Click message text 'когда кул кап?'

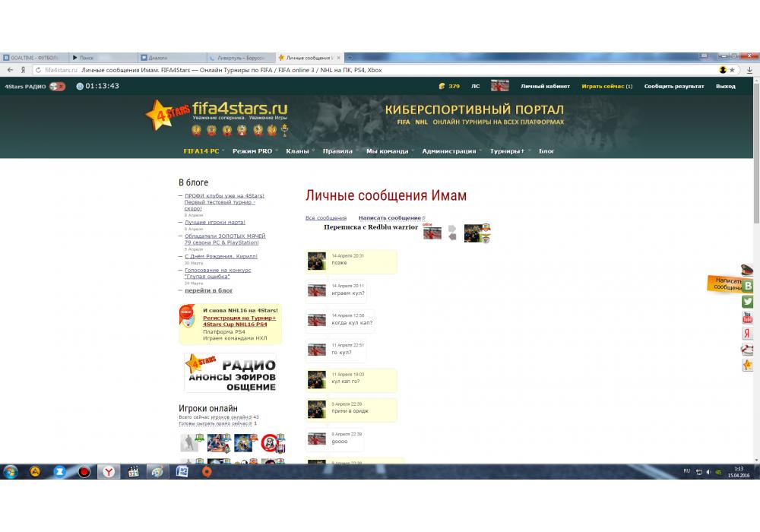[x=352, y=323]
